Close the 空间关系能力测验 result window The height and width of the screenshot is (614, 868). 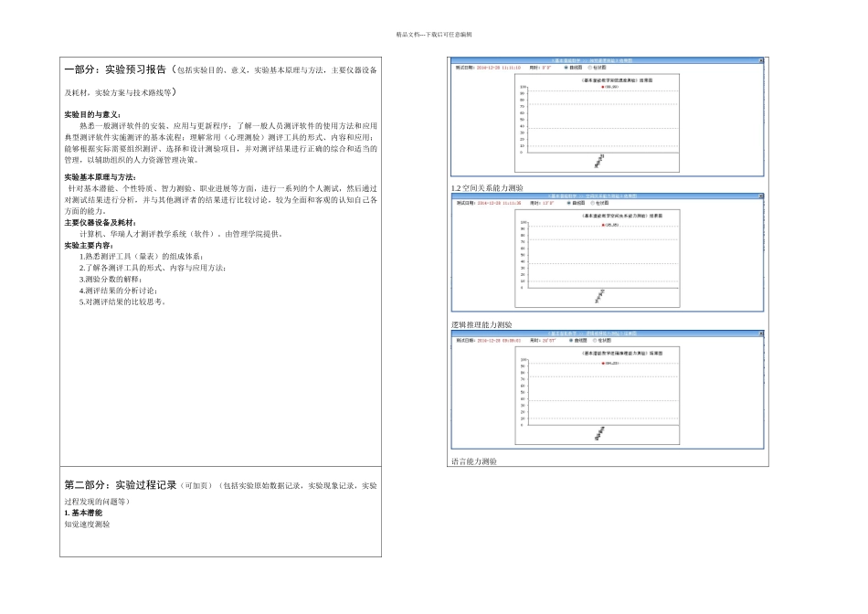[x=760, y=196]
